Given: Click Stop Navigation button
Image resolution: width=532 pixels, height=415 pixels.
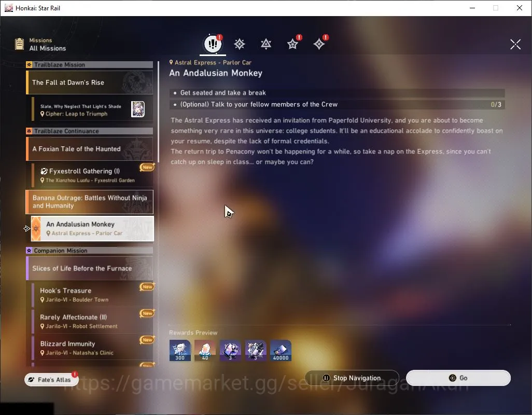Looking at the screenshot, I should tap(352, 378).
